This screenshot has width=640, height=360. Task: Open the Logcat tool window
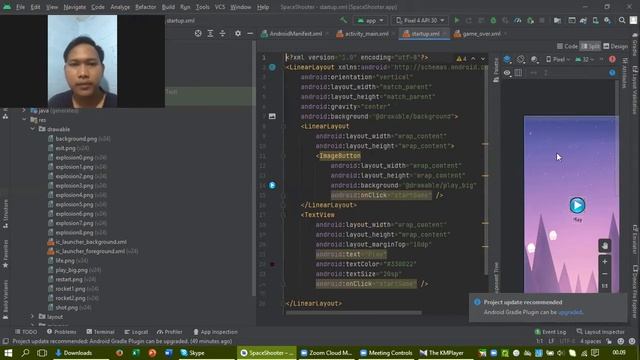pos(136,332)
